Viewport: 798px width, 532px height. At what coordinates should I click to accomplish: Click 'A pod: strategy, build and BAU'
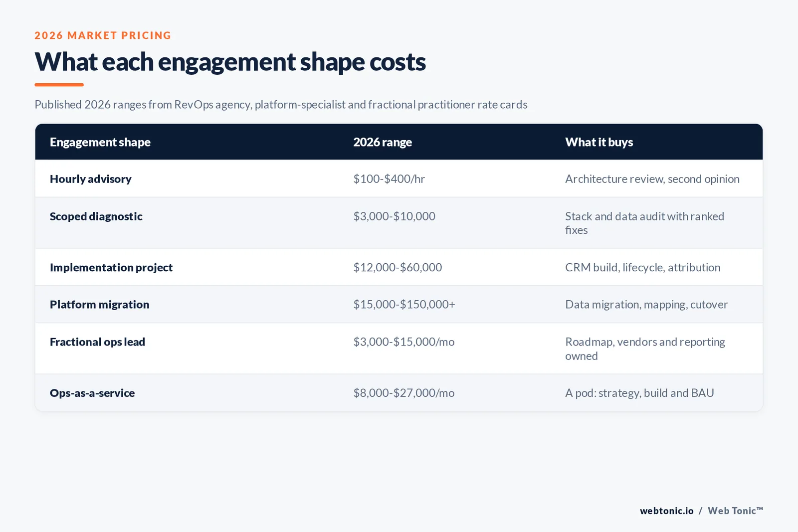[x=639, y=393]
